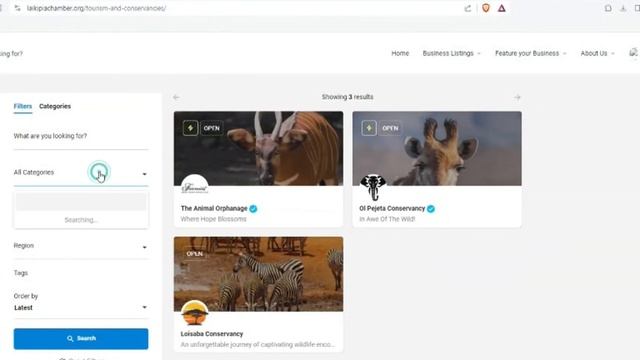
Task: Click the Fairmont logo on Animal Orphanage card
Action: pos(195,188)
